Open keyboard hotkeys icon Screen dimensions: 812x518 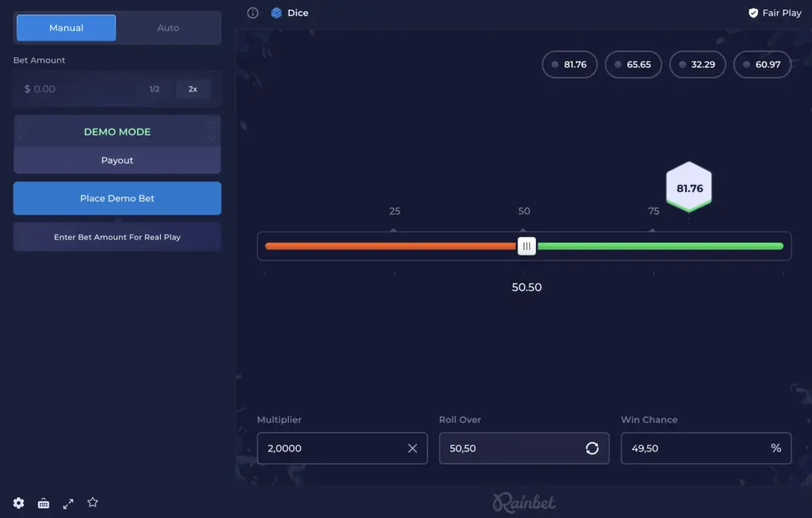(44, 503)
